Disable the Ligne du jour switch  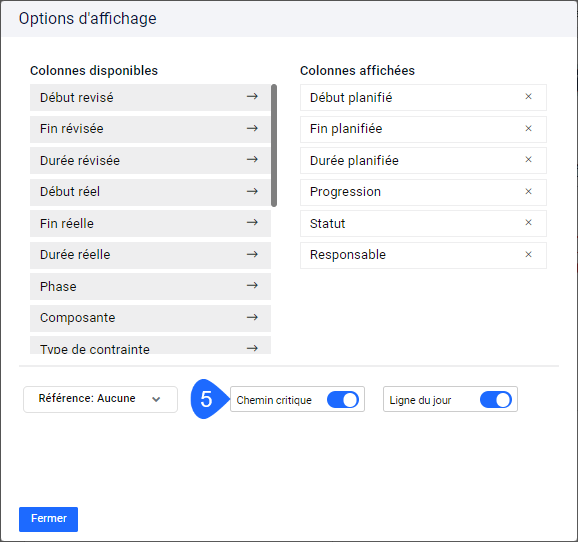point(496,400)
